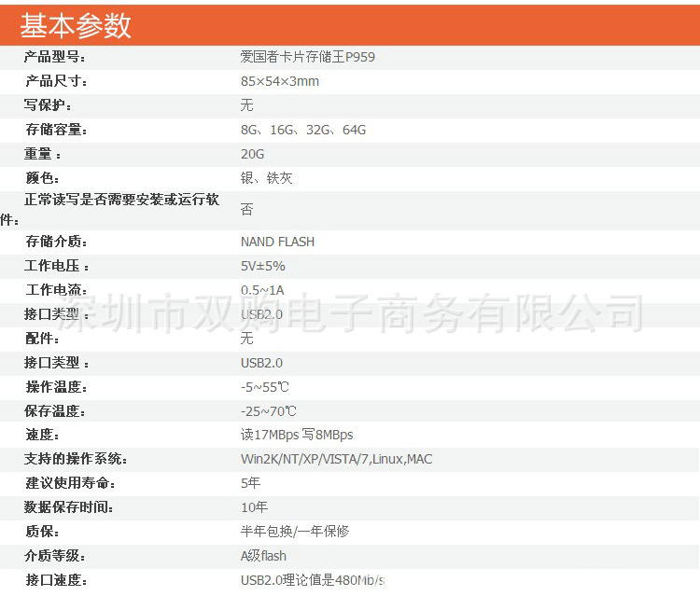Click the current value 0.5~1A

click(262, 290)
